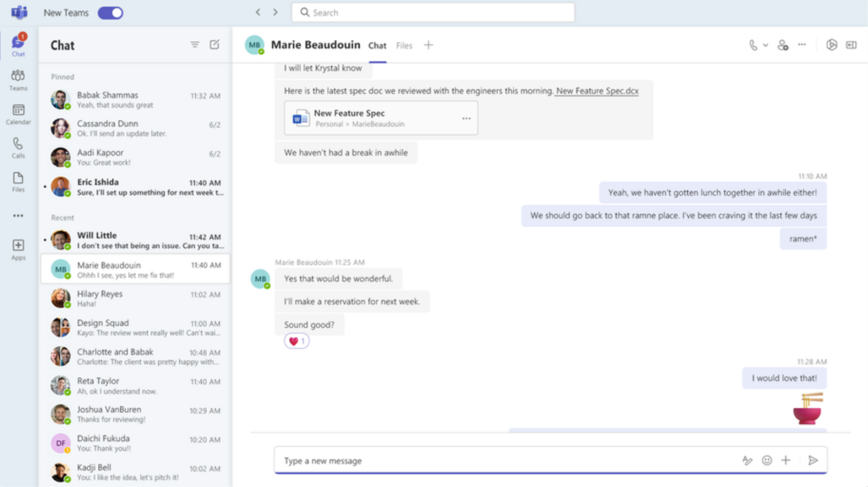The image size is (868, 487).
Task: Open the New Feature Spec.dcx link
Action: (596, 90)
